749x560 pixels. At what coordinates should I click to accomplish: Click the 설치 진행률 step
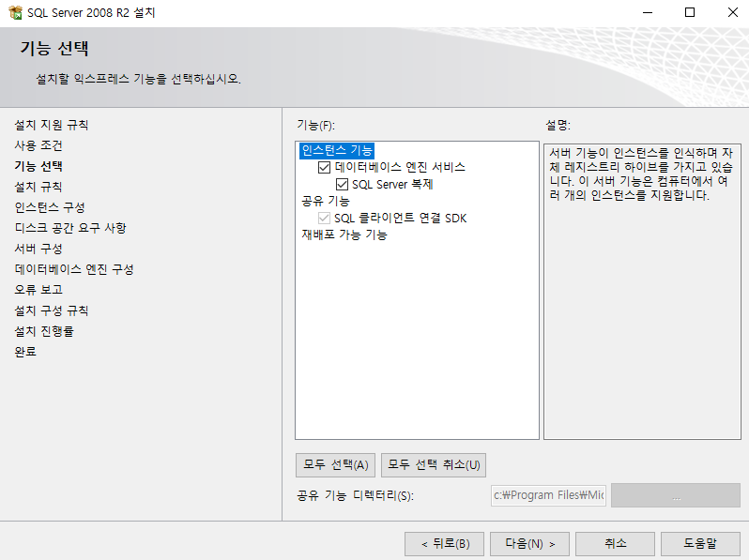[x=44, y=331]
